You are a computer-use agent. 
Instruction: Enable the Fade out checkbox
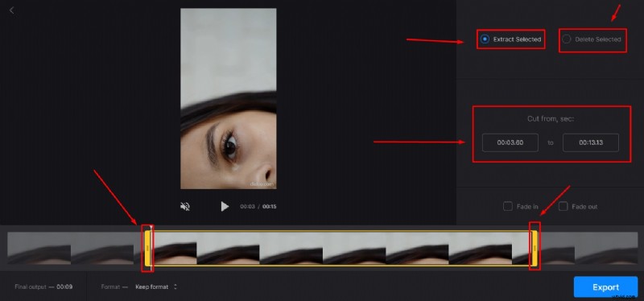click(x=563, y=206)
